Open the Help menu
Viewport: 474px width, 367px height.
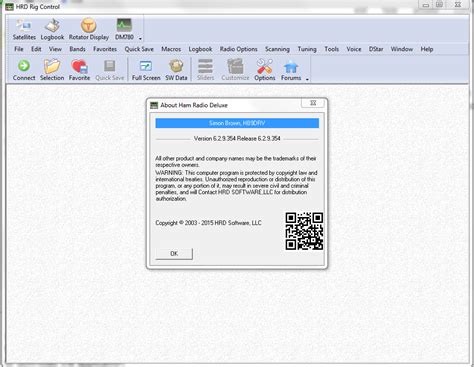tap(427, 49)
